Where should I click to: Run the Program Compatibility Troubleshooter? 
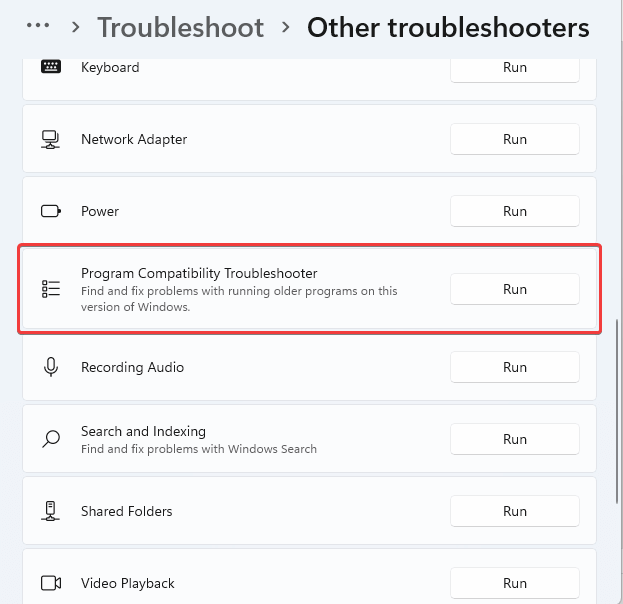point(514,289)
